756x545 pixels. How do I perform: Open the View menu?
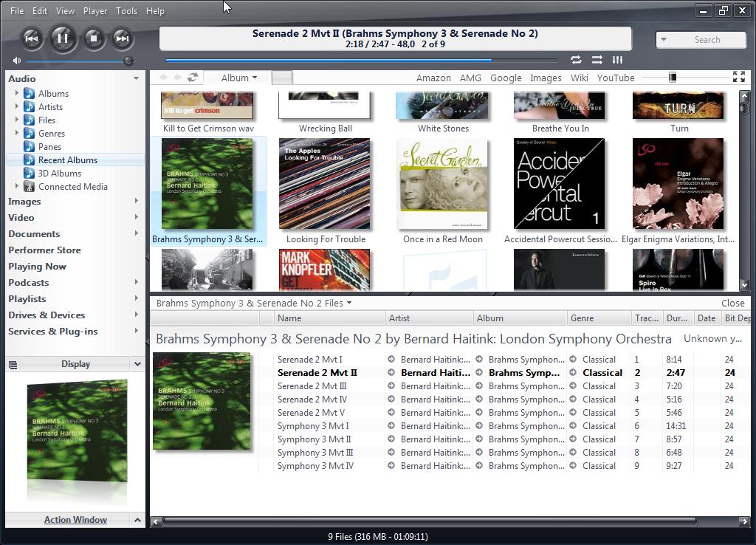click(x=65, y=10)
